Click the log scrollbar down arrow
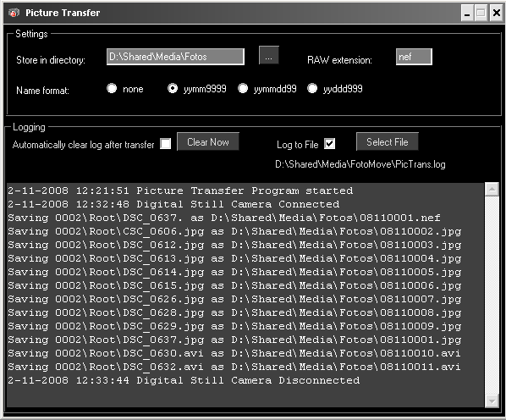 coord(492,401)
